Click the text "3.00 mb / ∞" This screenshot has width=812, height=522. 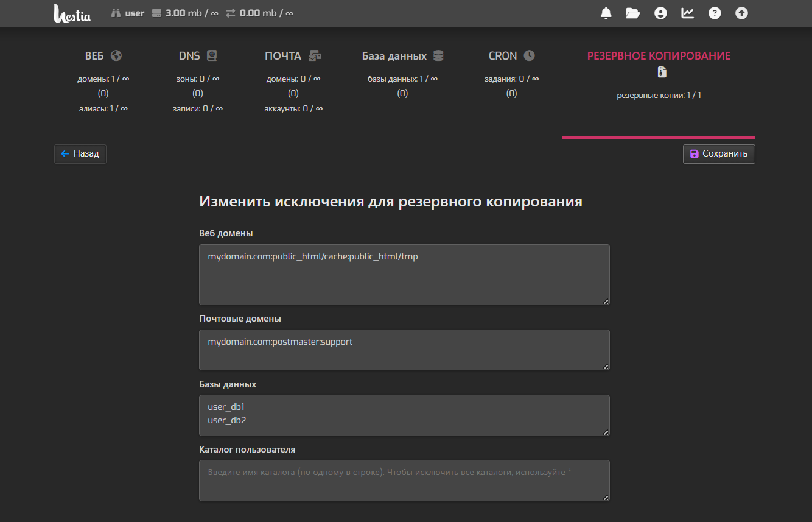[192, 13]
